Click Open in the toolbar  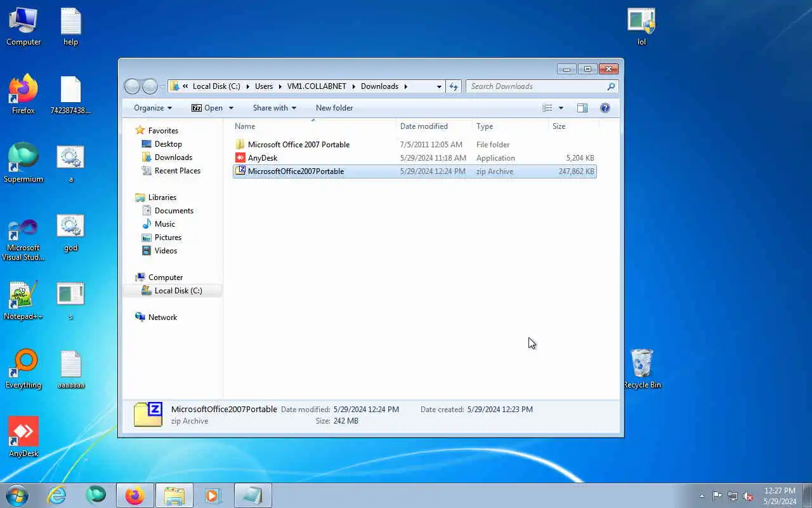click(x=207, y=108)
